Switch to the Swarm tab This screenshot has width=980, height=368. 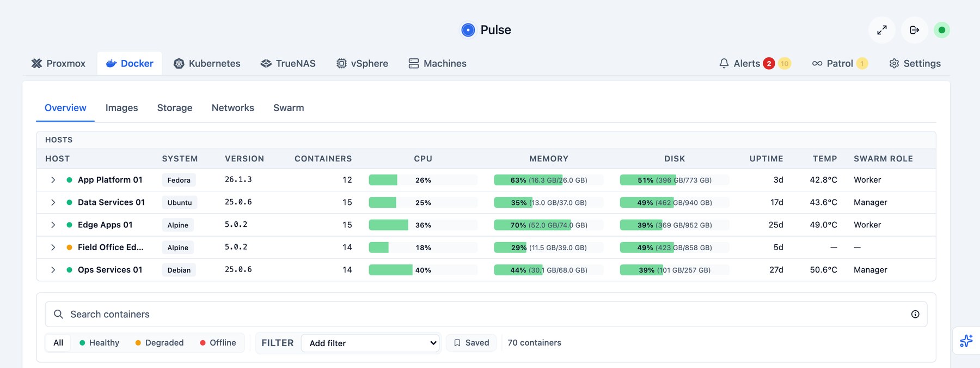289,108
